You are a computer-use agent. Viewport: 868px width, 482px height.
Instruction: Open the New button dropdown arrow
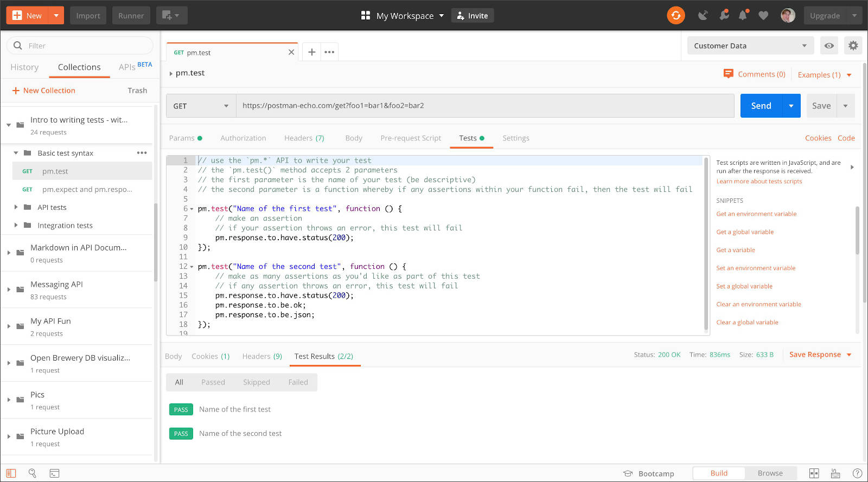pyautogui.click(x=56, y=15)
